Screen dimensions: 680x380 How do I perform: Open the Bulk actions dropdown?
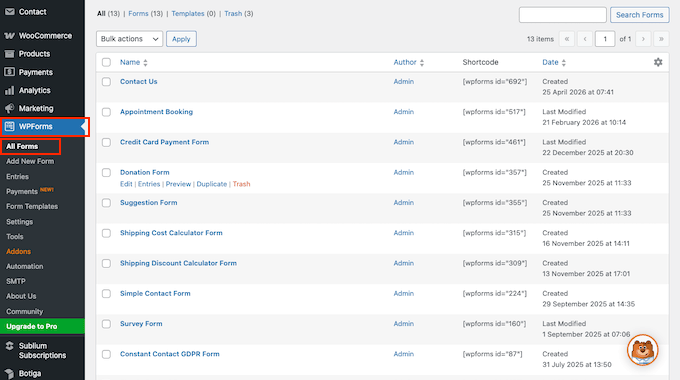129,39
